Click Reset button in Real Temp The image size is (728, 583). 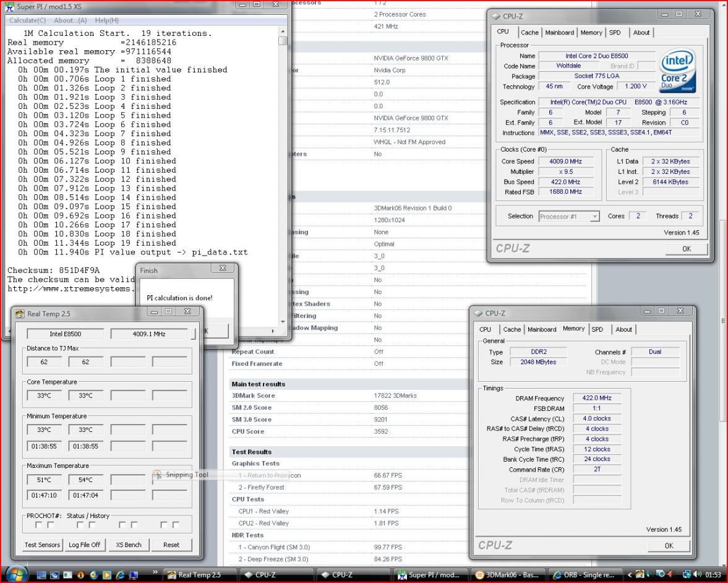(171, 545)
